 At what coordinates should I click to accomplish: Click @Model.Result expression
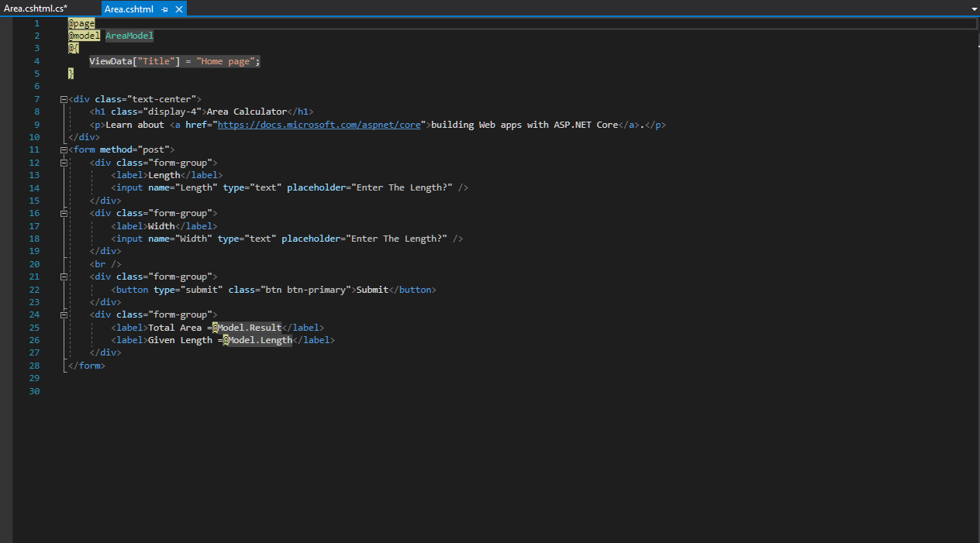[247, 328]
